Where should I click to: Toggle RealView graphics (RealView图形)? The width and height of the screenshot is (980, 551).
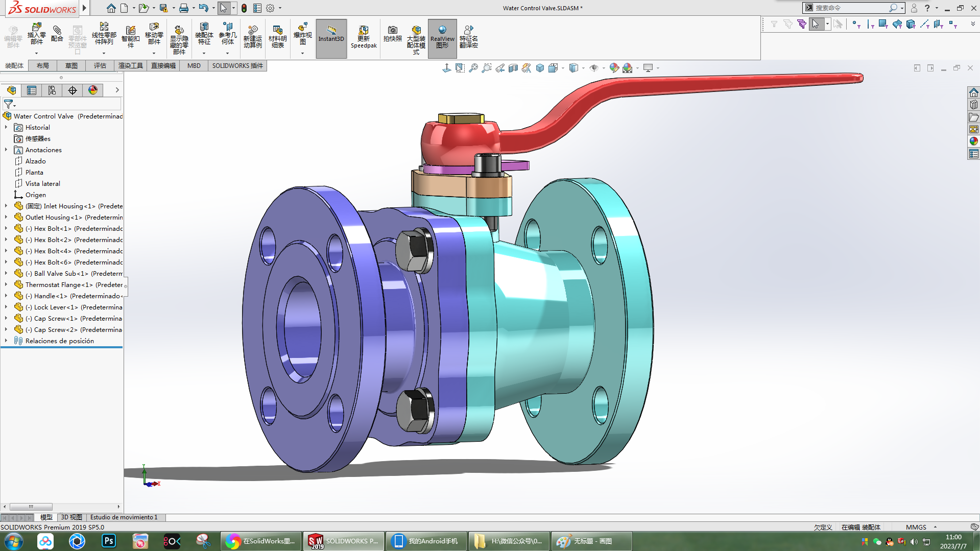tap(442, 37)
